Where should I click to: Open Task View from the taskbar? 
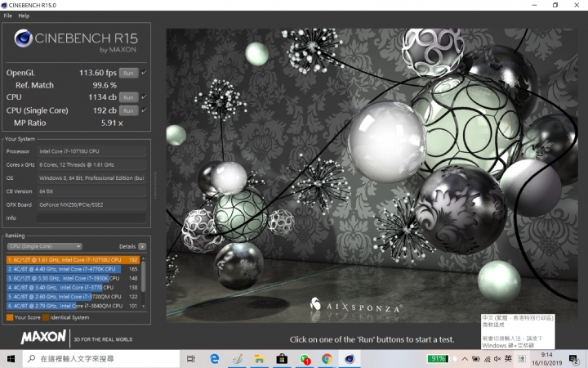point(191,359)
